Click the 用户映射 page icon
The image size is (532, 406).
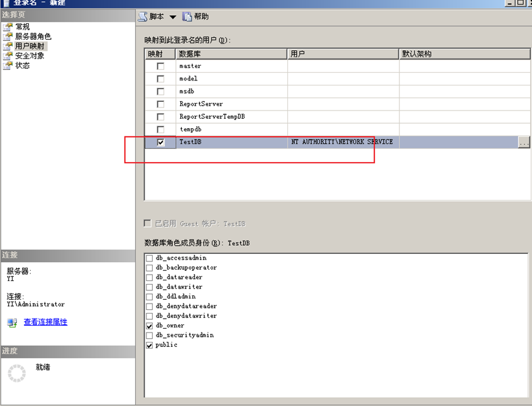click(x=8, y=46)
